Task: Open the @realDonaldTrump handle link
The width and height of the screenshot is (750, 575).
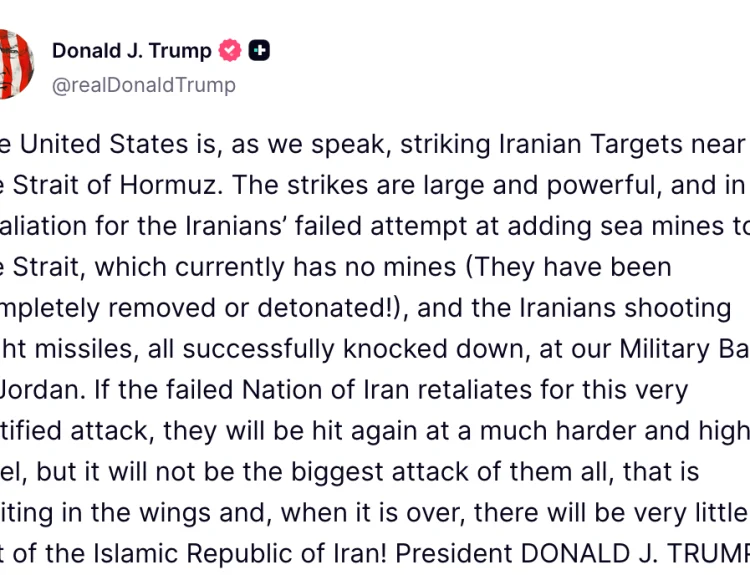Action: coord(143,85)
